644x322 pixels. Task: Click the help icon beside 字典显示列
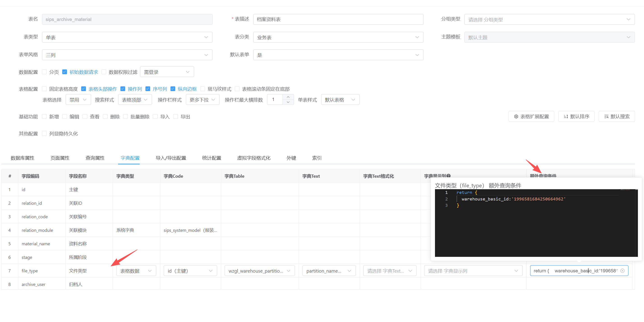click(x=448, y=176)
